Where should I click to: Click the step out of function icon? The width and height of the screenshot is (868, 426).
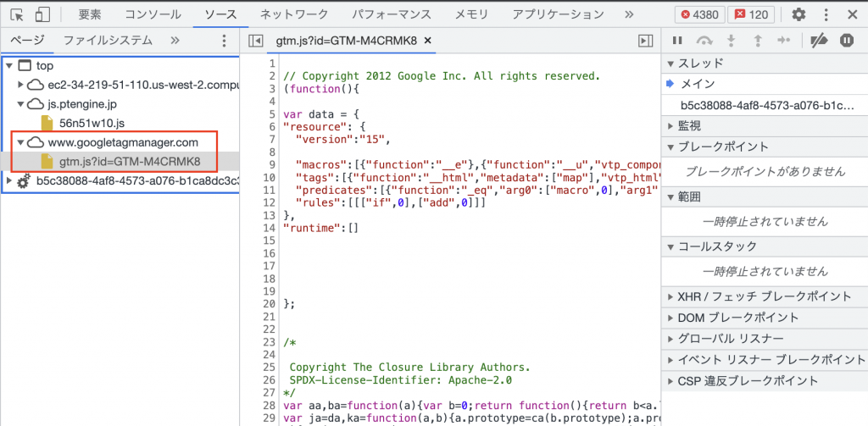[758, 41]
